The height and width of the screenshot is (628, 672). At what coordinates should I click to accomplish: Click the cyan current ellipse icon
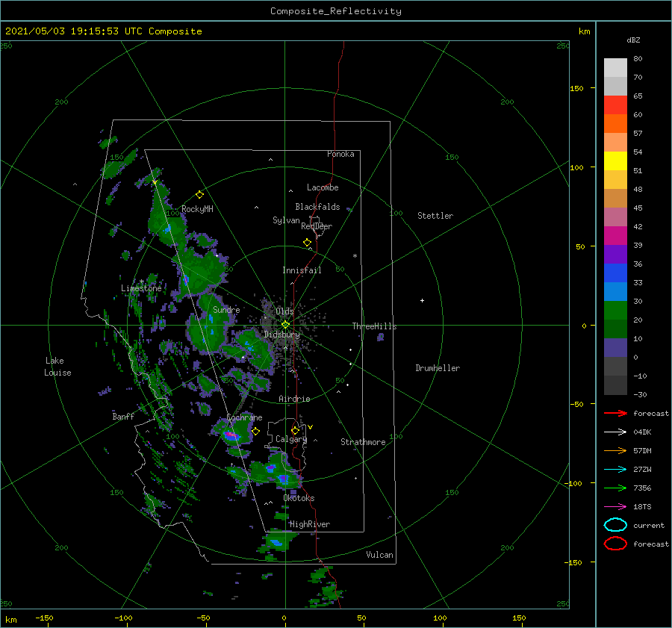[x=615, y=525]
